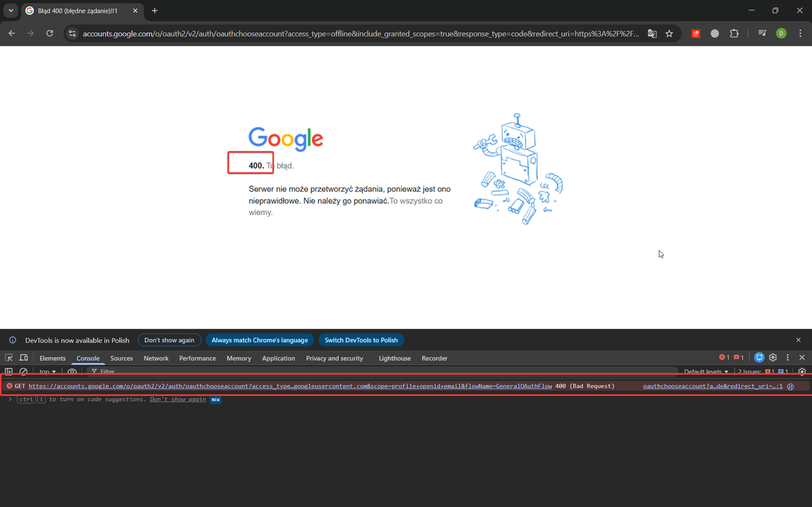Click the AI explain-error icon on message
The width and height of the screenshot is (812, 507).
click(x=790, y=386)
